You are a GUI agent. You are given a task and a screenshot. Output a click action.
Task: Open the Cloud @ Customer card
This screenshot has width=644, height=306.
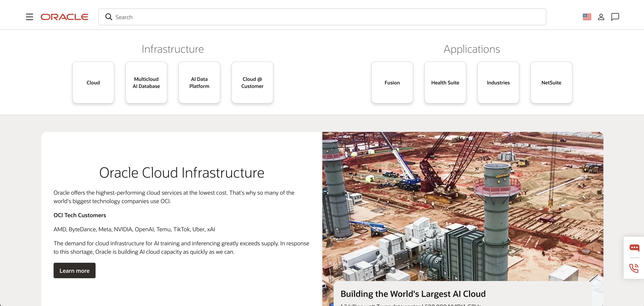[252, 83]
